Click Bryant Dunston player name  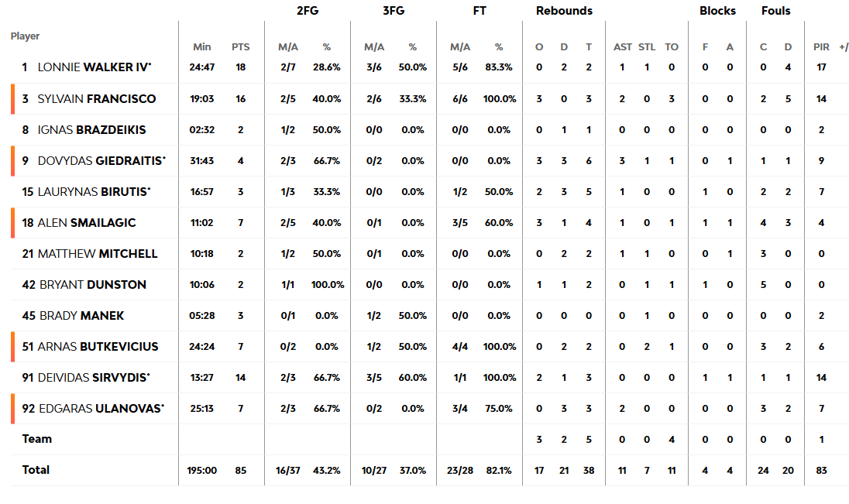tap(92, 284)
